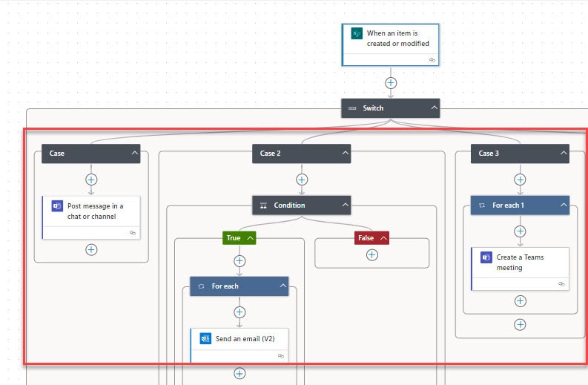Click Teams icon on Post message card

57,206
